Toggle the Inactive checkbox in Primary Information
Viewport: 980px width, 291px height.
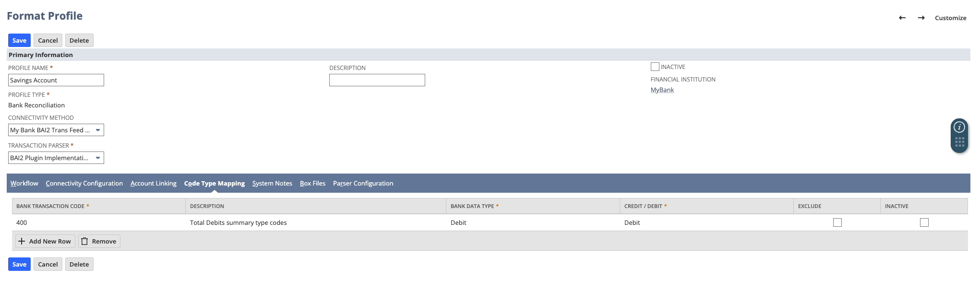[x=655, y=67]
